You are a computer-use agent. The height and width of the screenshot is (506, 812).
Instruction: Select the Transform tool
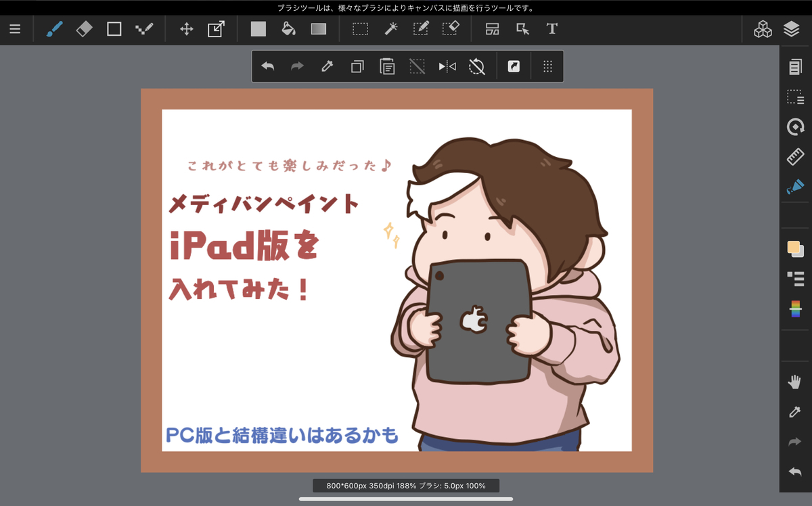(216, 29)
